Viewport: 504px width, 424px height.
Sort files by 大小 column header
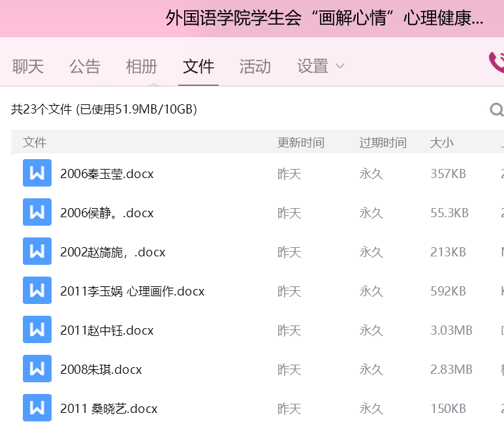click(x=441, y=143)
